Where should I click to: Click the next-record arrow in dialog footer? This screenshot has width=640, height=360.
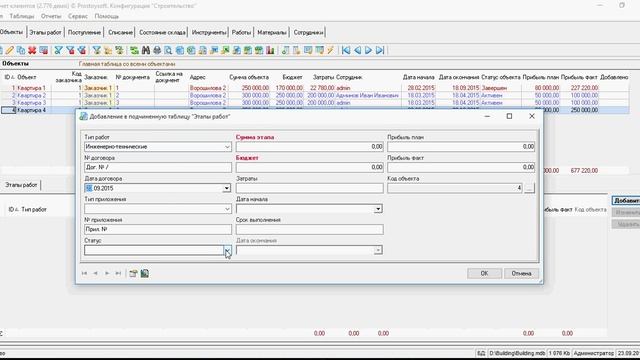click(107, 273)
